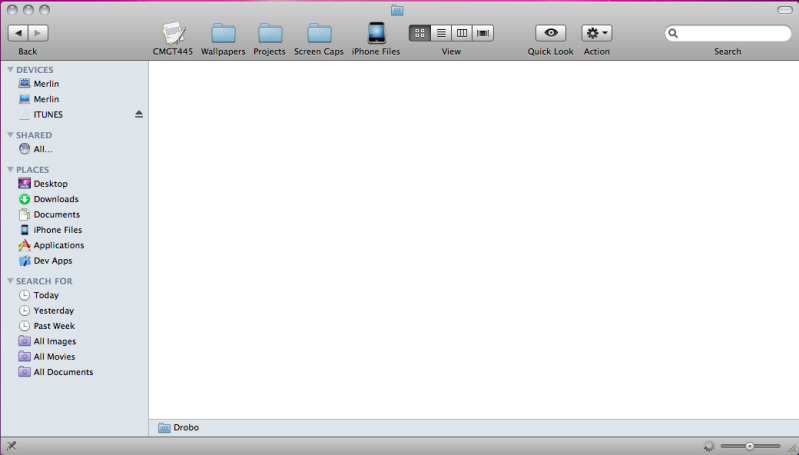
Task: Collapse the DEVICES sidebar section
Action: coord(10,69)
